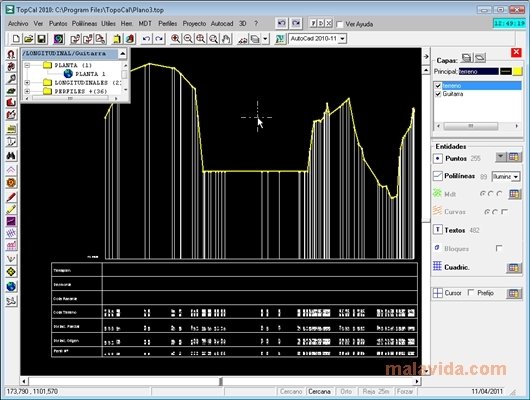Select the first Curvas radio button
The image size is (530, 400).
487,212
